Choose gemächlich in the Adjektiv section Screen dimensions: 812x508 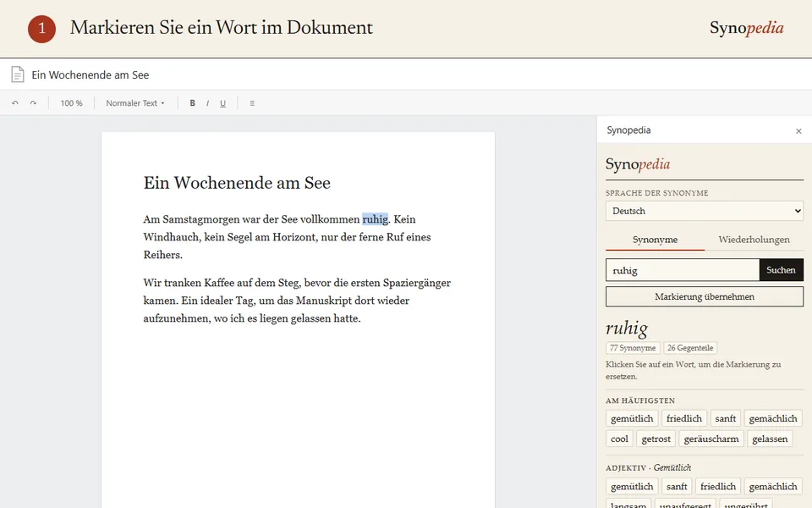[x=773, y=486]
